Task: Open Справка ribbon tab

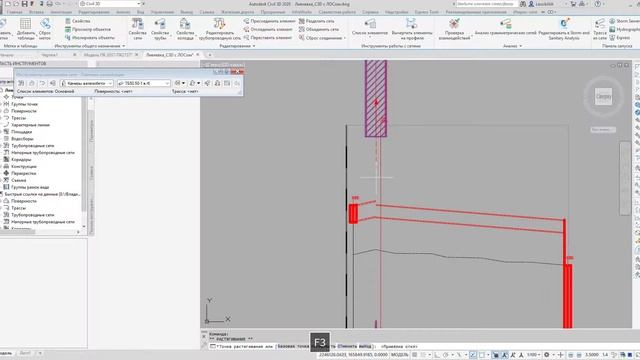Action: coord(370,12)
